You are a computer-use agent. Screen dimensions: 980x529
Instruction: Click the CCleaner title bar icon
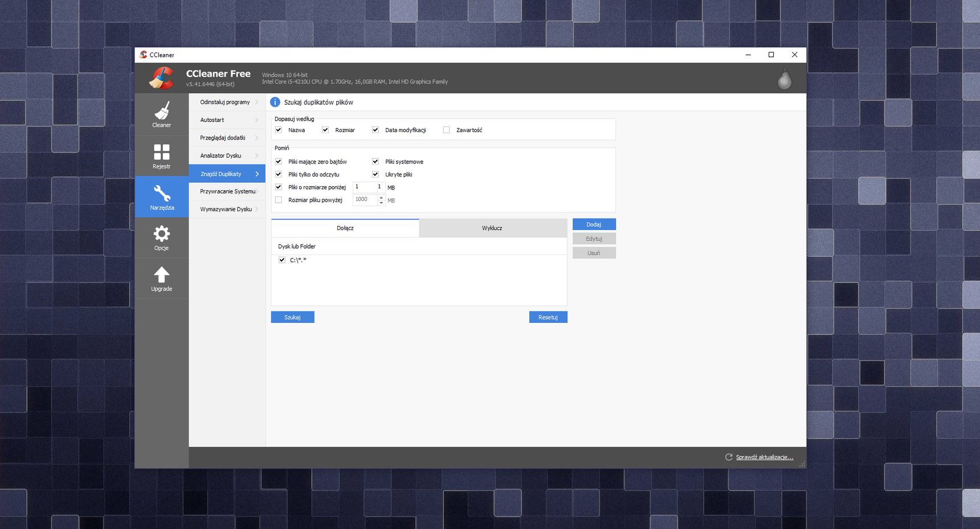pyautogui.click(x=143, y=55)
